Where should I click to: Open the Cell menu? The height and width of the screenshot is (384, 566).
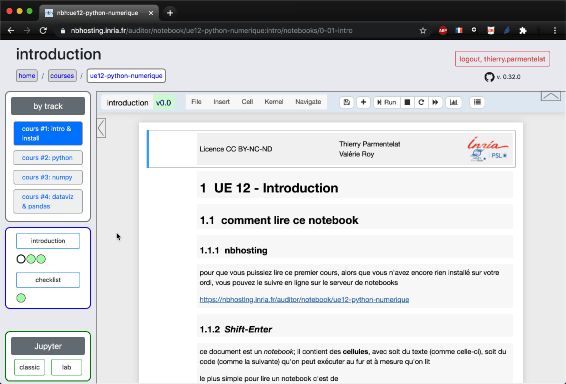point(247,102)
